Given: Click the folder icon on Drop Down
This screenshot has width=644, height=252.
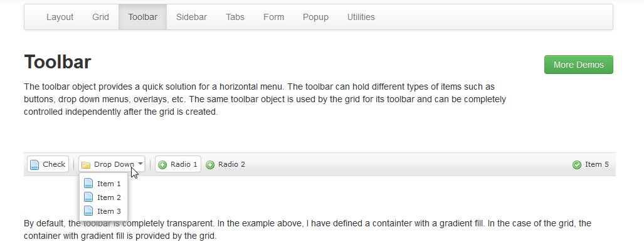Looking at the screenshot, I should [x=86, y=165].
